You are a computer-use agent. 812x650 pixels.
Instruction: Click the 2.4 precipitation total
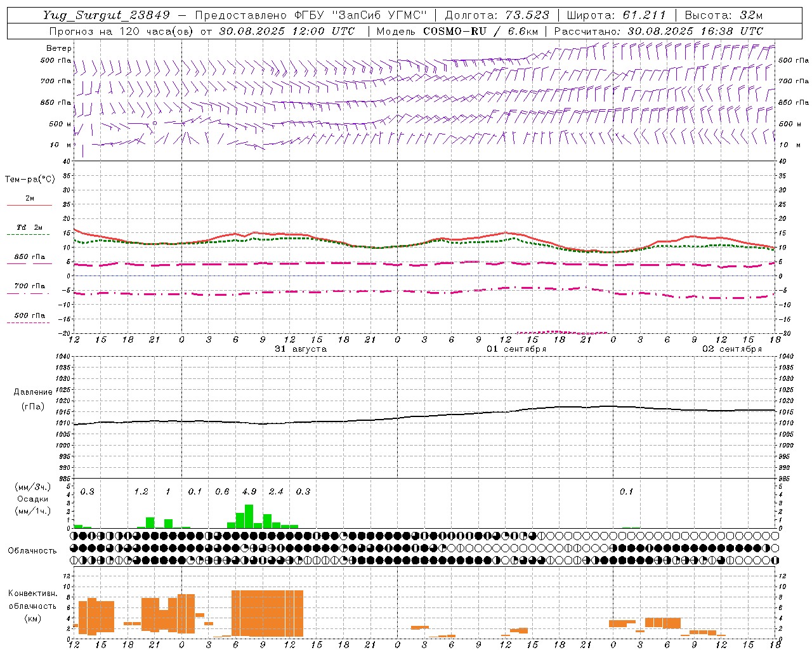(276, 491)
